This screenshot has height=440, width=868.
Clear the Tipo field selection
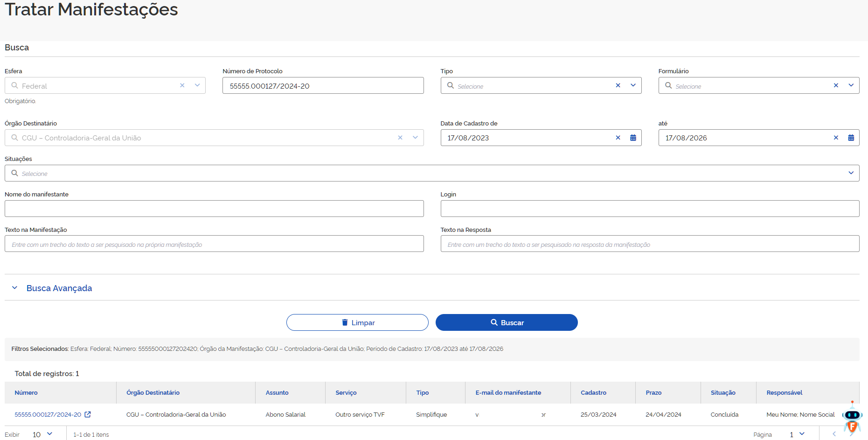(x=618, y=85)
